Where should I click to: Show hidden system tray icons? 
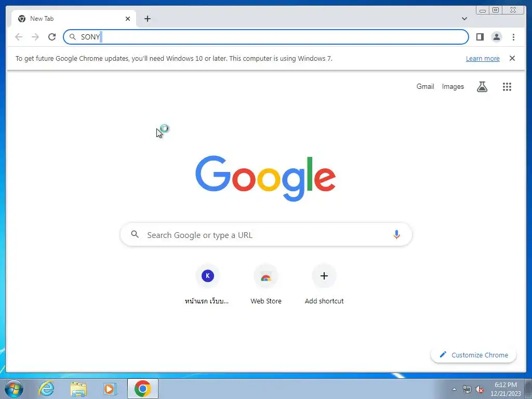pos(454,389)
